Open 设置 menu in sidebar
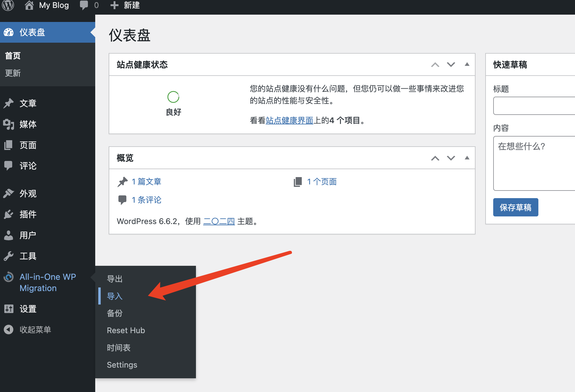This screenshot has height=392, width=575. coord(48,309)
